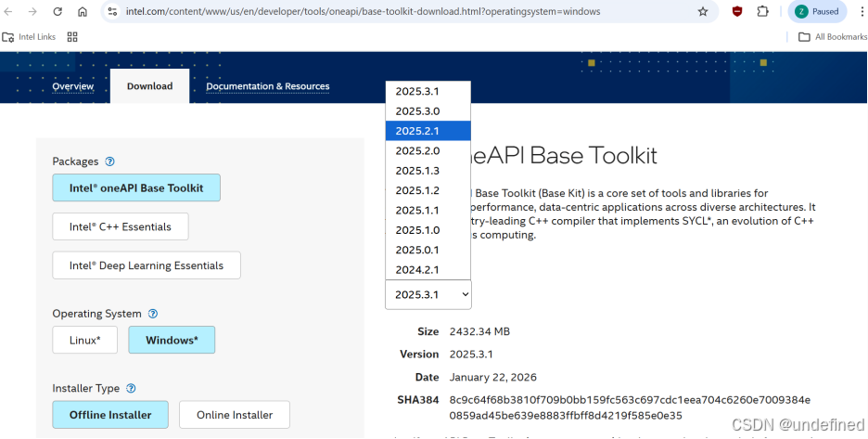Pick version 2025.2.0 in the list

(x=428, y=150)
